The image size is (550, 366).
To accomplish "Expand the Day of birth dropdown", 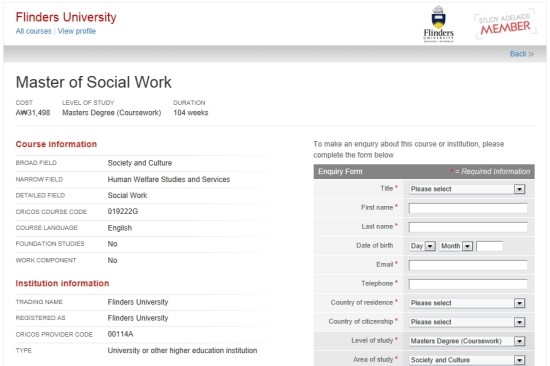I will point(423,246).
